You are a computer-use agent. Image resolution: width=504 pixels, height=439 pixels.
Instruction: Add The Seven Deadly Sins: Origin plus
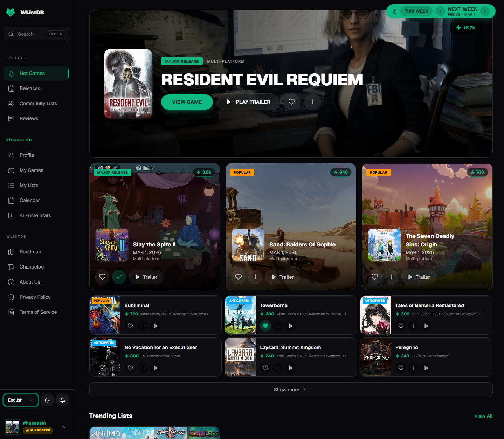tap(392, 277)
